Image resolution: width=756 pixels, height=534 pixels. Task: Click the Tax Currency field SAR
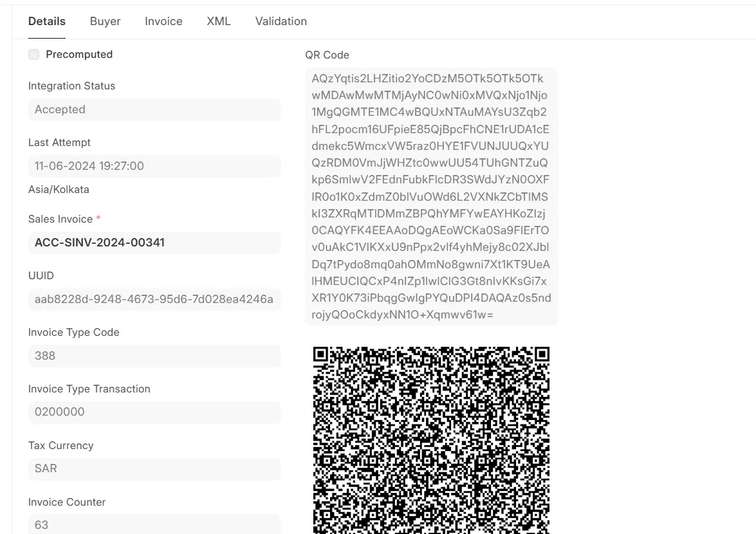pos(154,468)
